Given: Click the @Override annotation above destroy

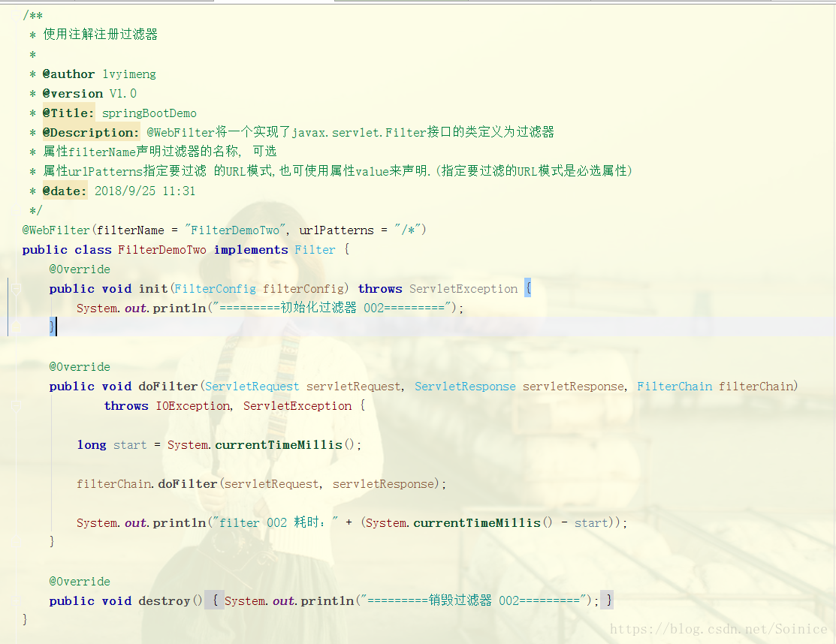Looking at the screenshot, I should click(80, 581).
